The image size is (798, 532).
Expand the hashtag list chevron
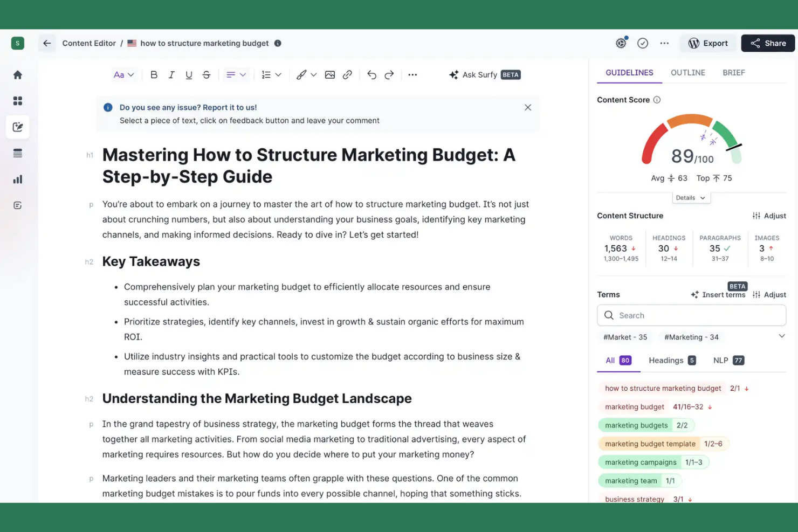coord(782,336)
